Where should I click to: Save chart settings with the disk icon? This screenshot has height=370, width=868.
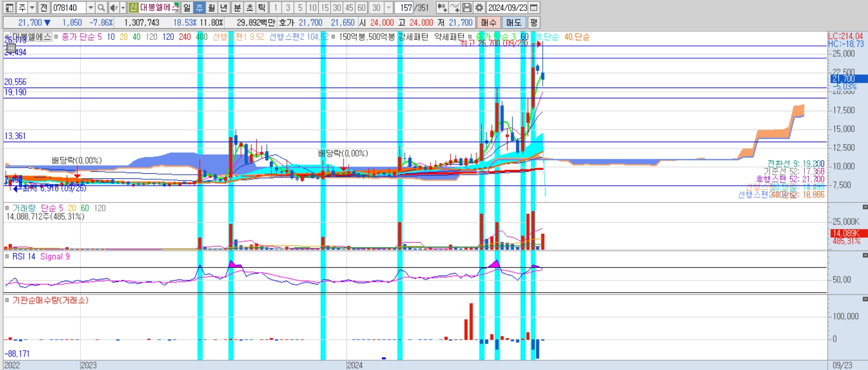[x=467, y=8]
